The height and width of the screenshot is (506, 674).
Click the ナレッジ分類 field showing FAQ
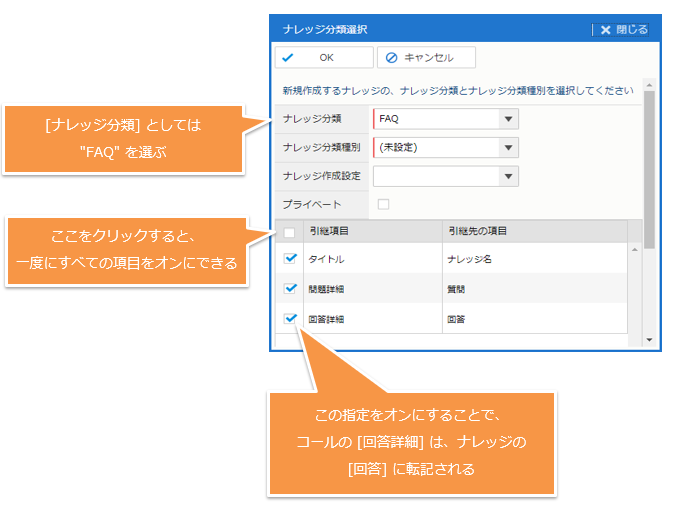pyautogui.click(x=435, y=120)
